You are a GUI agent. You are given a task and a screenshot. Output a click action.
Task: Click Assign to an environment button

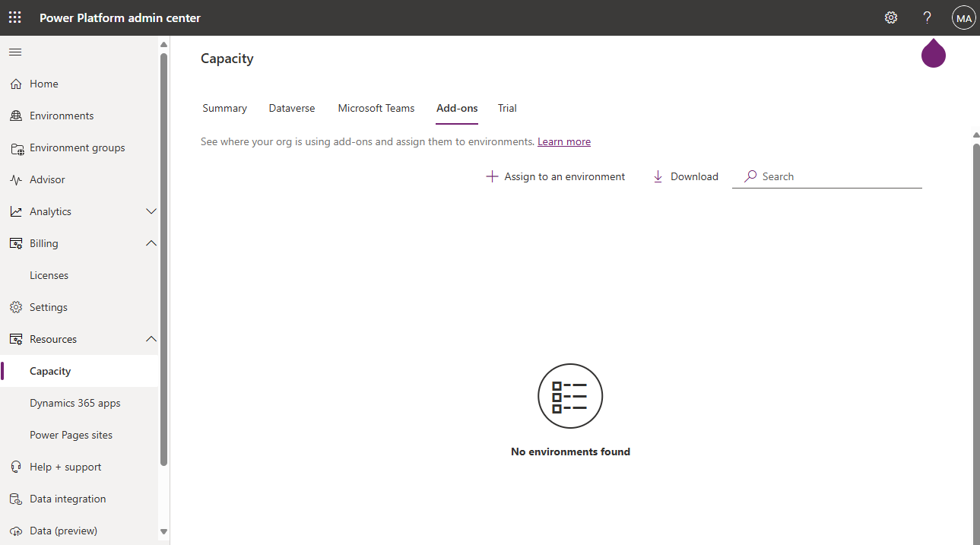click(556, 176)
